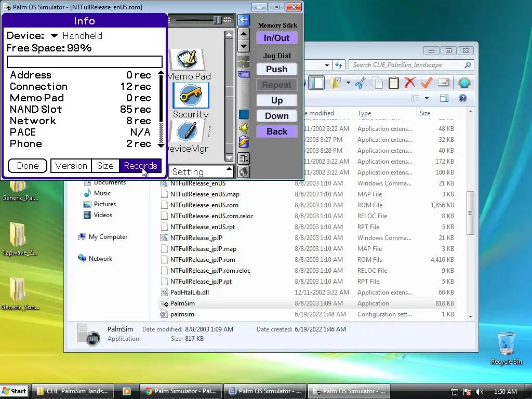Sort by the Size column header
This screenshot has height=399, width=532.
tap(436, 113)
